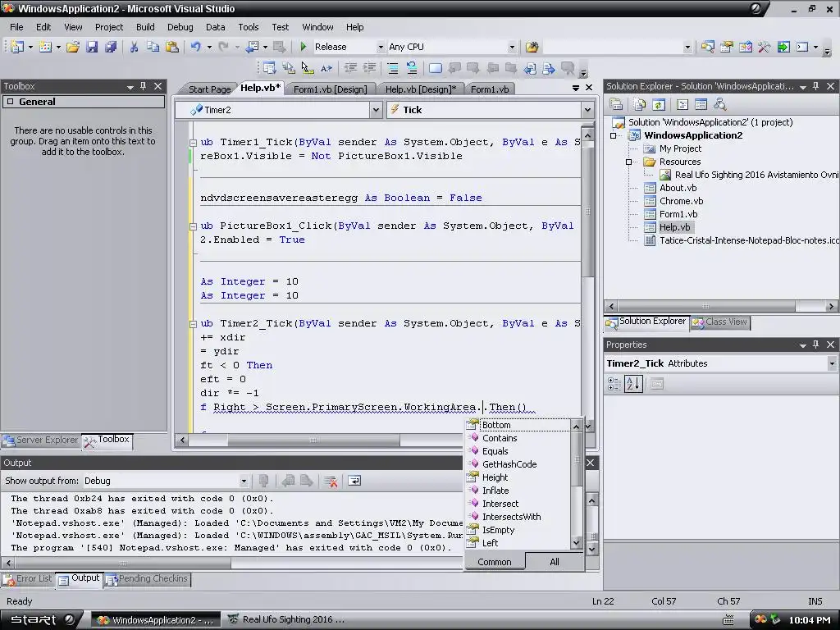
Task: Click the Paste clipboard icon
Action: (172, 47)
